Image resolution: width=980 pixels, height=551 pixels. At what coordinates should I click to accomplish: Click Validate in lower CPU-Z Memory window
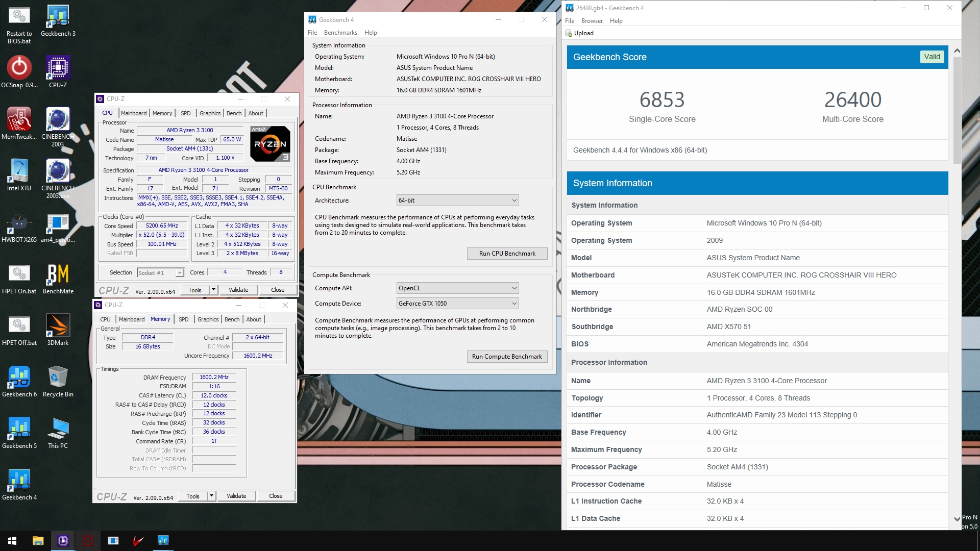236,496
